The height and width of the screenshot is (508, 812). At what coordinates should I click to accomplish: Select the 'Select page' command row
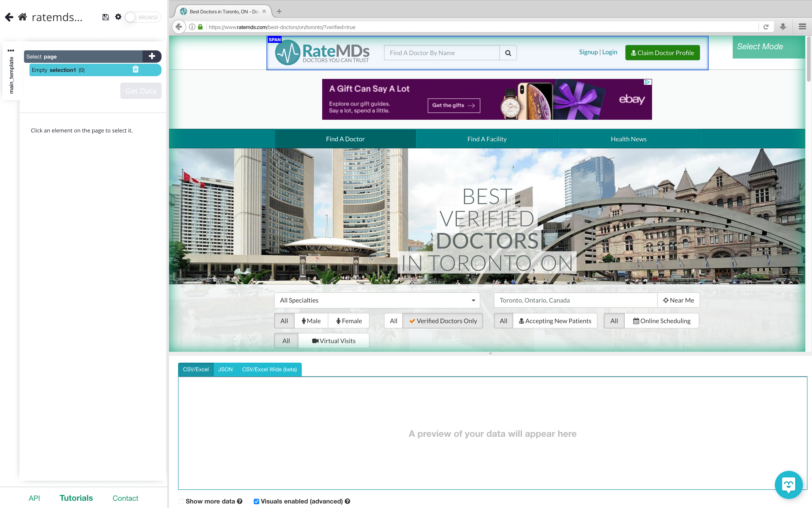(x=83, y=56)
